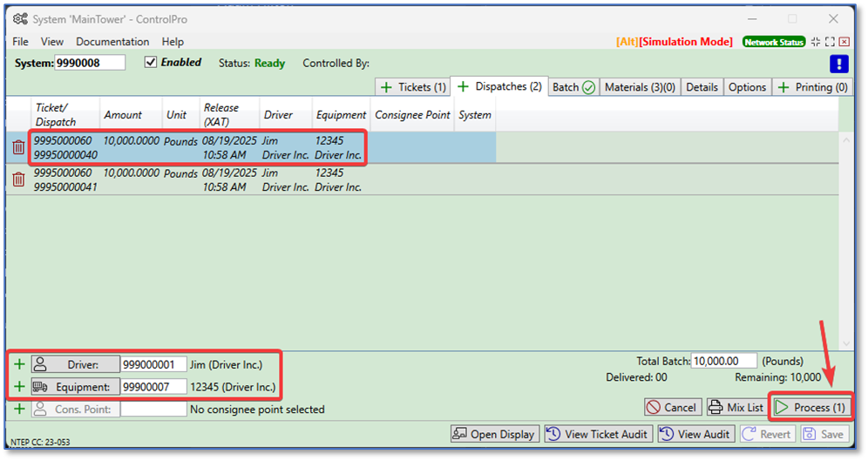
Task: Click the fullscreen expand icon in header
Action: (830, 42)
